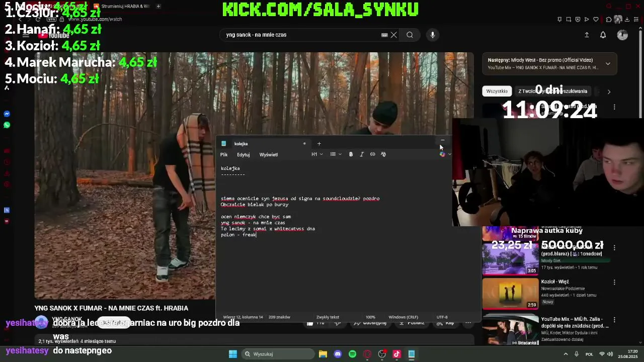This screenshot has height=362, width=644.
Task: Click the Wyszukaj taskbar search box
Action: coord(277,354)
